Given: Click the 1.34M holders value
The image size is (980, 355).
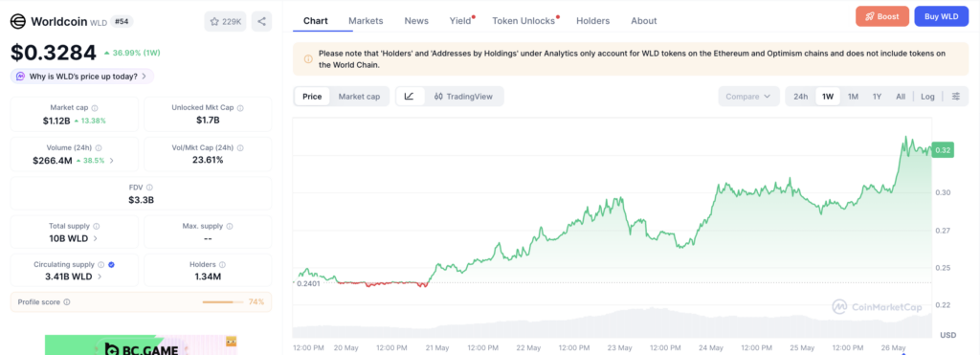Looking at the screenshot, I should pos(208,277).
